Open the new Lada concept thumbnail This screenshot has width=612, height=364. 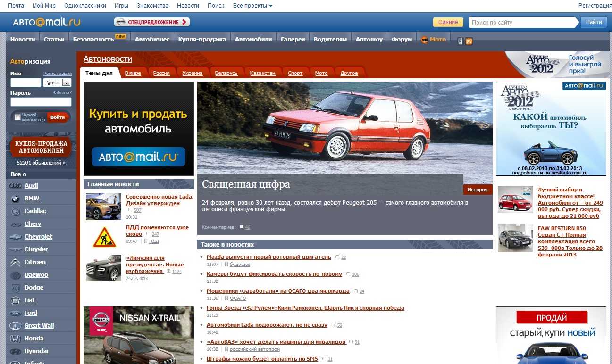[103, 207]
